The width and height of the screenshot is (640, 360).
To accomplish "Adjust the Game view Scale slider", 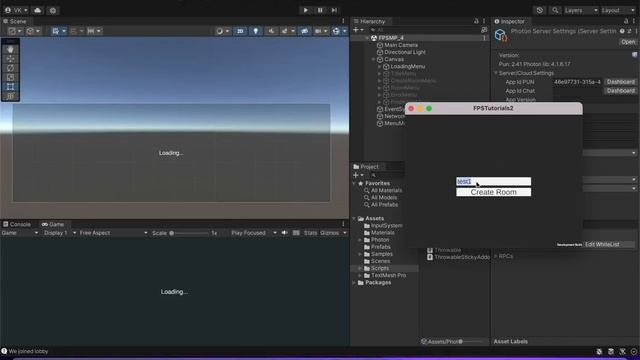I will 190,233.
